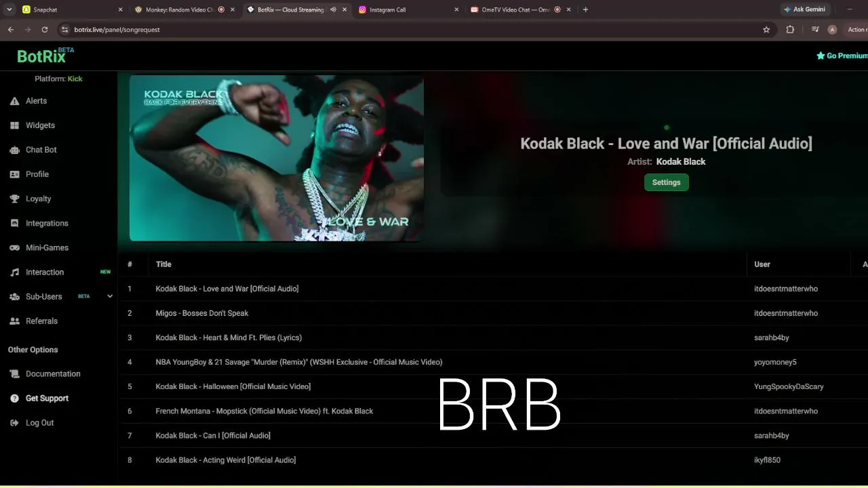Click the Log Out arrow icon
Image resolution: width=868 pixels, height=488 pixels.
[14, 423]
